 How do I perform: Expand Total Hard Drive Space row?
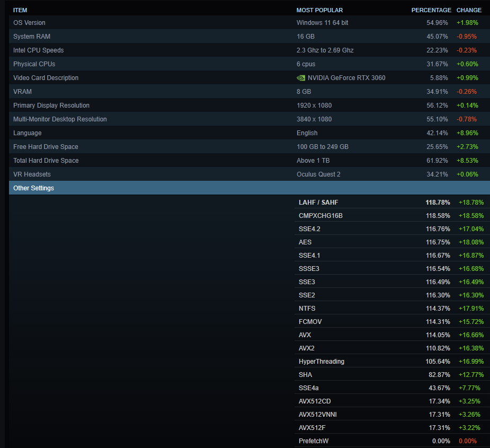point(46,161)
